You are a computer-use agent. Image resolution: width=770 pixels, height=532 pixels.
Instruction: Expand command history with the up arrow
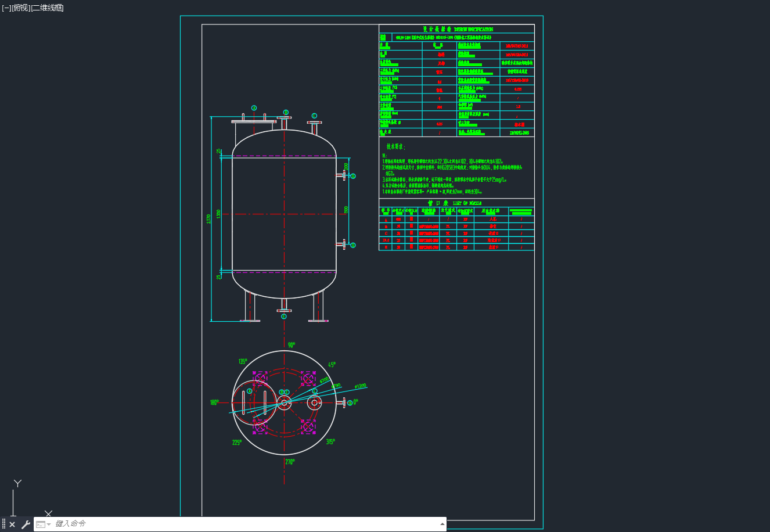click(x=442, y=524)
